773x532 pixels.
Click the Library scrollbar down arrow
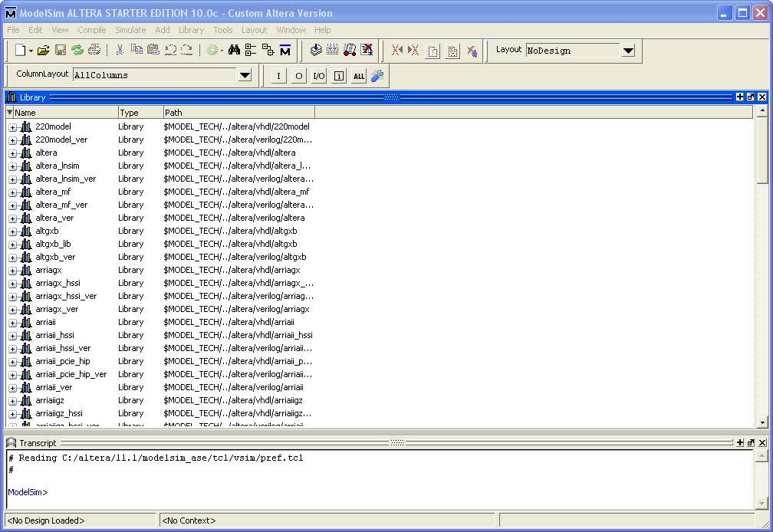click(762, 422)
